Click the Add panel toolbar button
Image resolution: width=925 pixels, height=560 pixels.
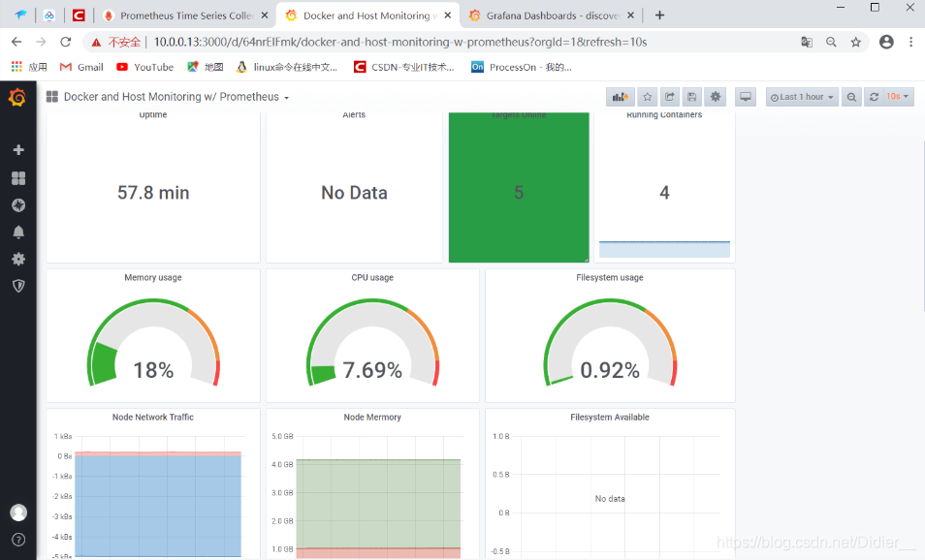[x=620, y=97]
